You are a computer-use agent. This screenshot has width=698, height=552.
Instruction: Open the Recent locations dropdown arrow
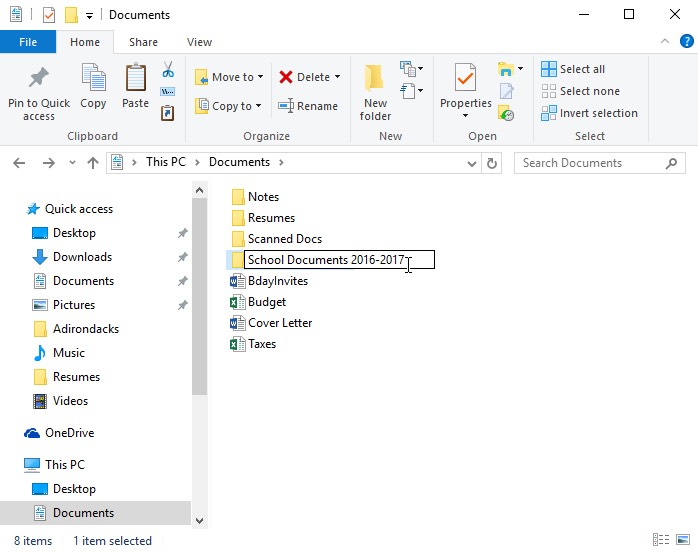(72, 163)
